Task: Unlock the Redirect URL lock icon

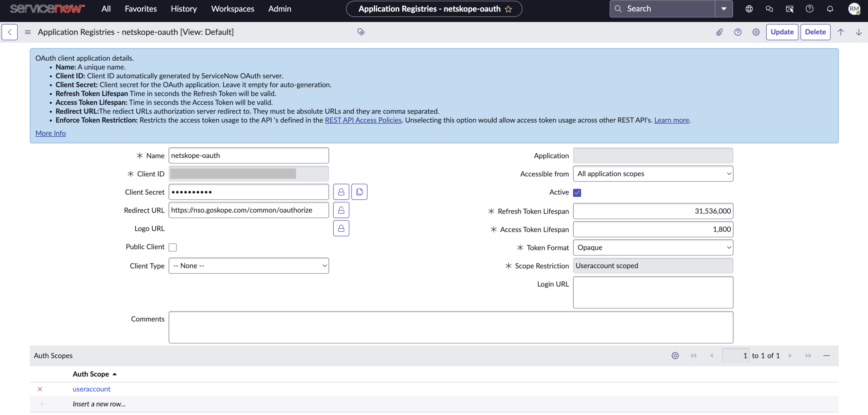Action: click(x=341, y=210)
